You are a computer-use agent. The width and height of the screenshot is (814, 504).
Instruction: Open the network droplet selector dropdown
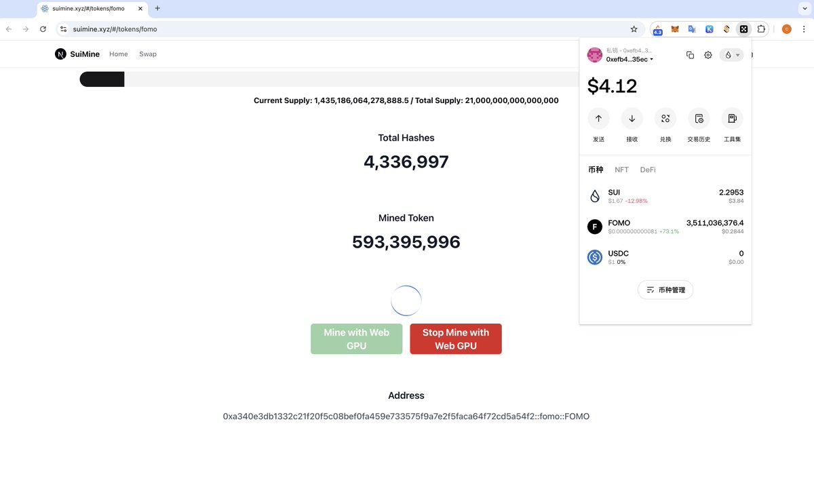[x=731, y=55]
